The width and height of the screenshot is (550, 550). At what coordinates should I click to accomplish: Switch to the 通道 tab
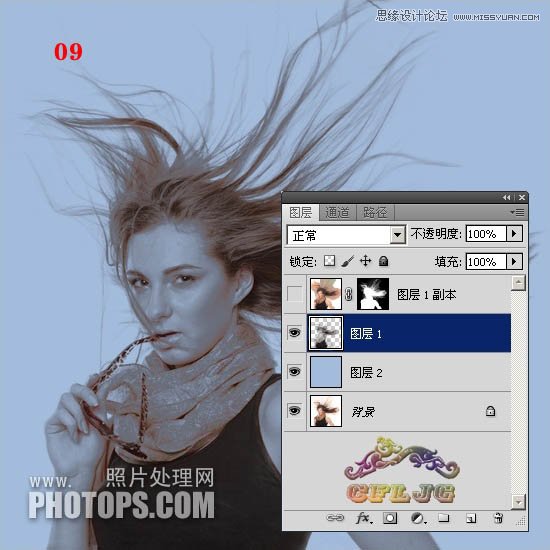(337, 212)
